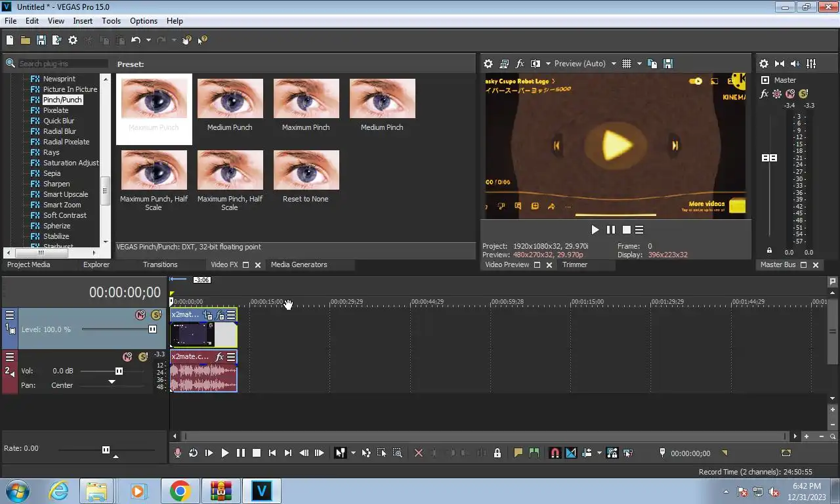Switch to the Transitions tab
Image resolution: width=840 pixels, height=504 pixels.
click(160, 264)
